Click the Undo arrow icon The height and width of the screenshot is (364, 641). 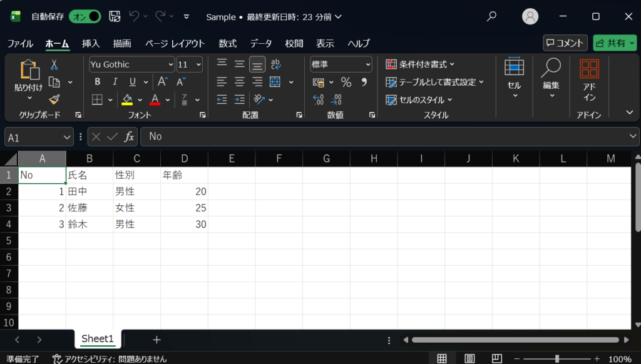[134, 16]
